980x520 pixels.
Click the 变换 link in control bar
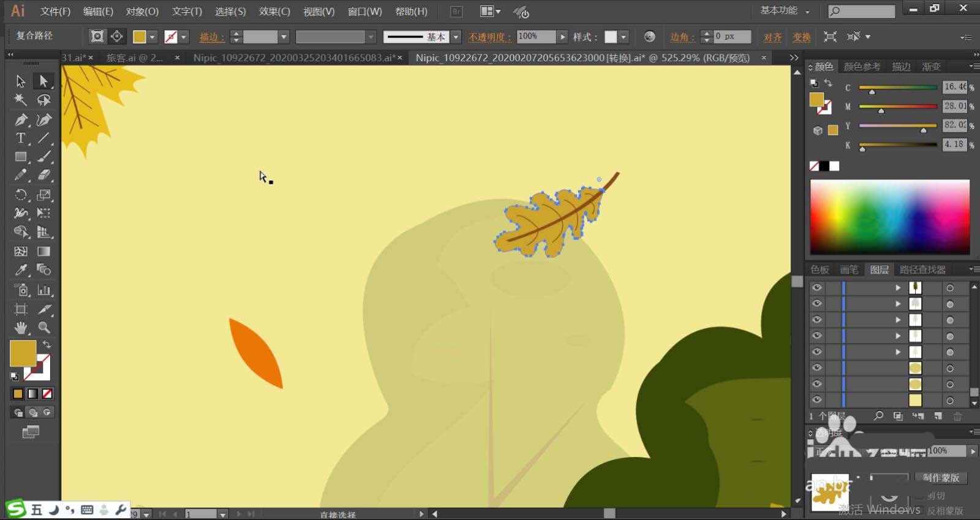point(801,37)
